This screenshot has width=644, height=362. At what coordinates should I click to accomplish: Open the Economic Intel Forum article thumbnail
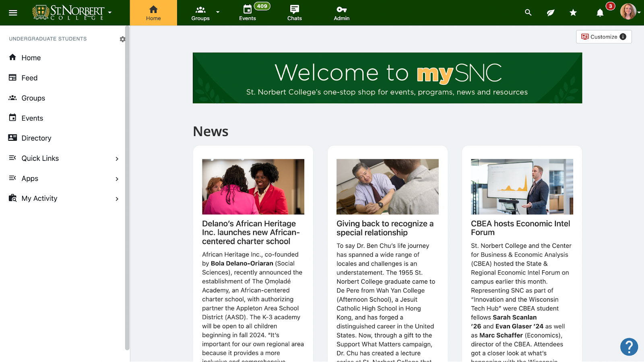click(x=522, y=187)
